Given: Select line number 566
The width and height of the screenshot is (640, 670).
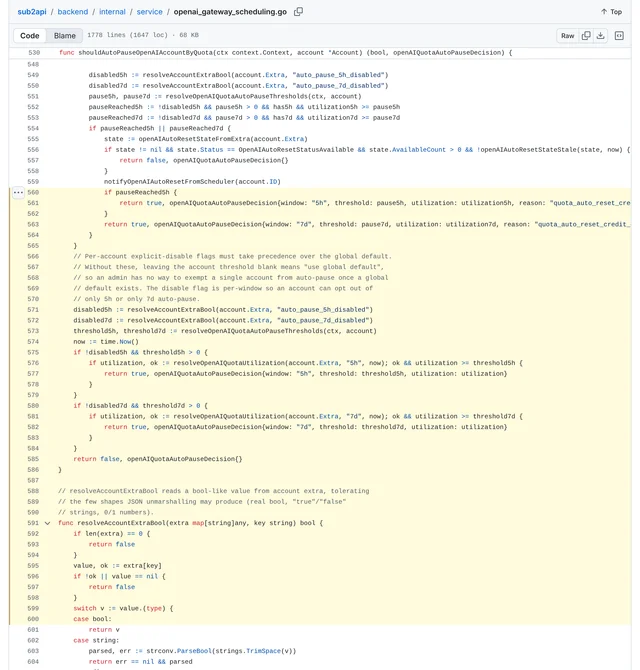Looking at the screenshot, I should (x=33, y=256).
